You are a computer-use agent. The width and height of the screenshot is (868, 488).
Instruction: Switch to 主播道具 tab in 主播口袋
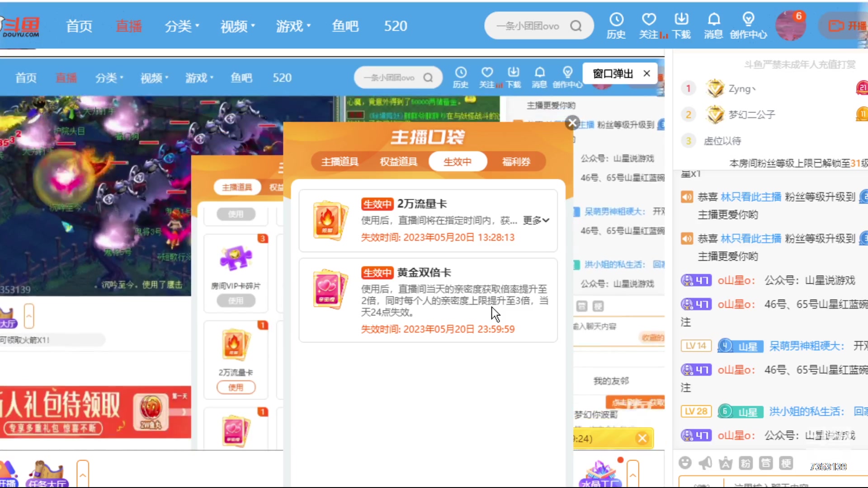[340, 161]
